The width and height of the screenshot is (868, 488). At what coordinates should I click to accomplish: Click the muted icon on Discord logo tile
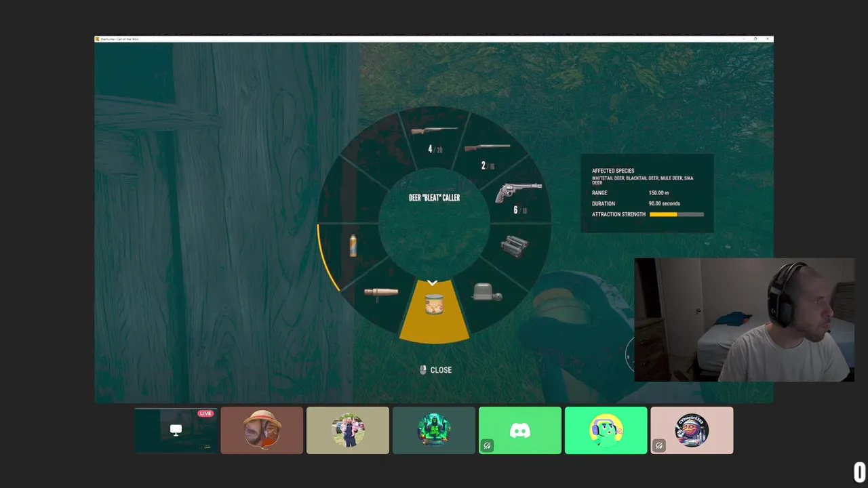coord(487,445)
